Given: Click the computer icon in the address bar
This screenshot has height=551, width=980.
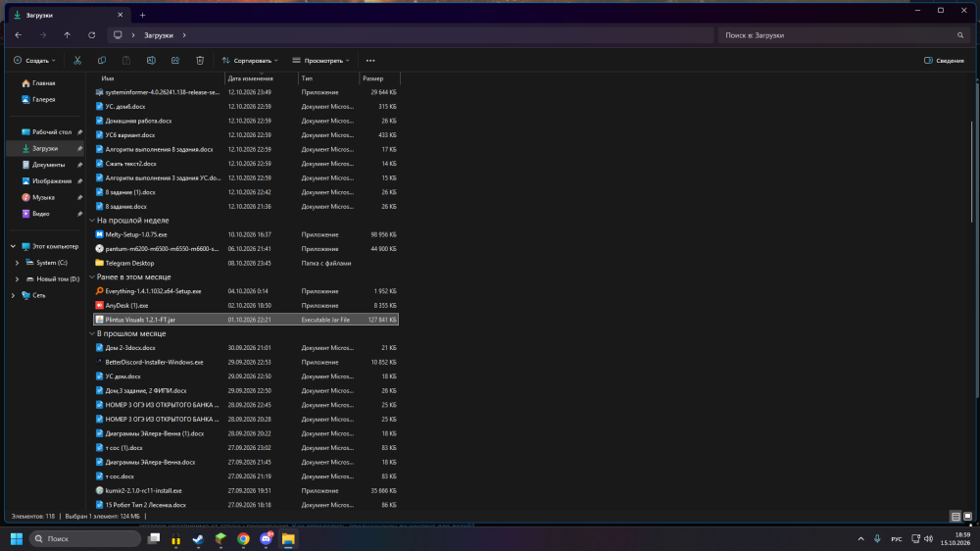Looking at the screenshot, I should click(118, 35).
